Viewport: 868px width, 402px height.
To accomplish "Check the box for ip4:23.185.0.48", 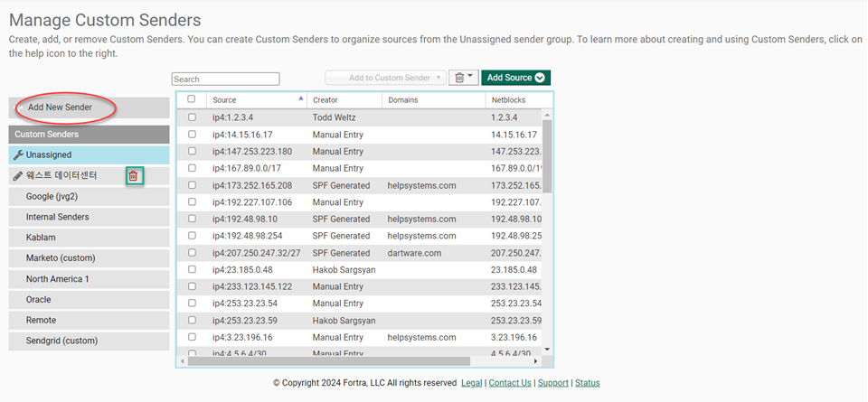I will click(192, 269).
